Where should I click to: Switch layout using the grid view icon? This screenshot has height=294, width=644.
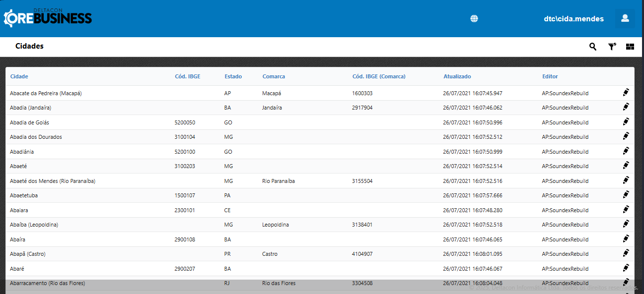coord(630,47)
